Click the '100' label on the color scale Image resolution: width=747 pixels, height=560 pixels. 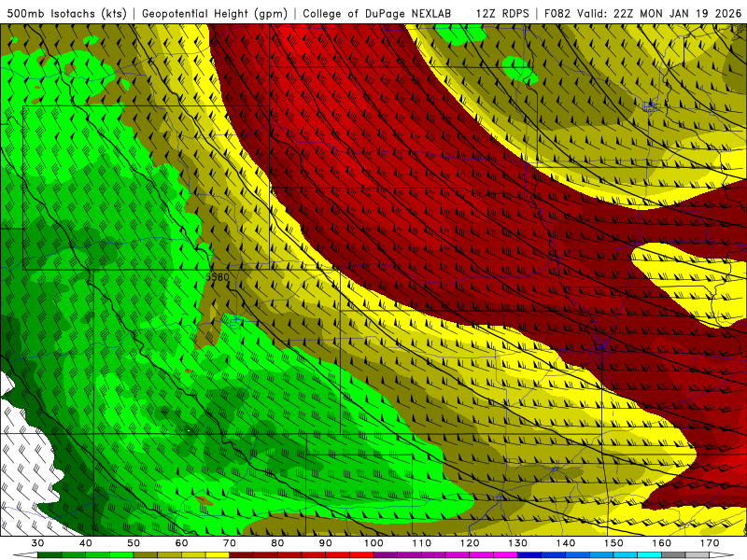[x=373, y=543]
